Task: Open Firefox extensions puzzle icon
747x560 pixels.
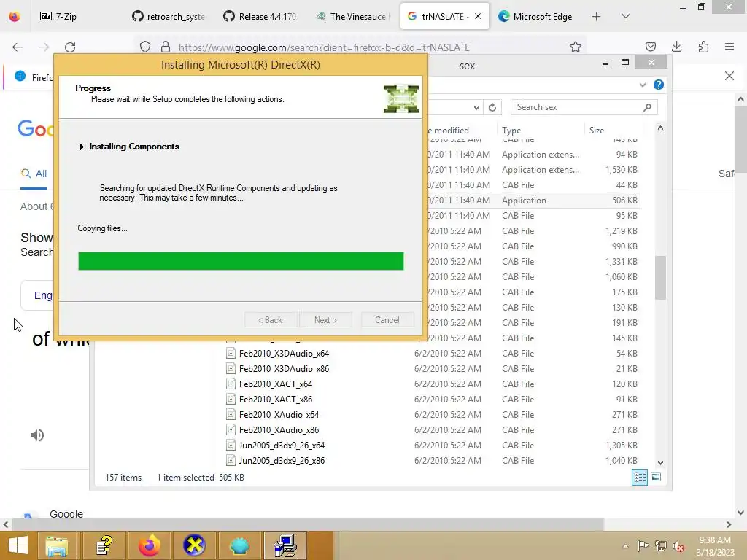Action: coord(703,47)
